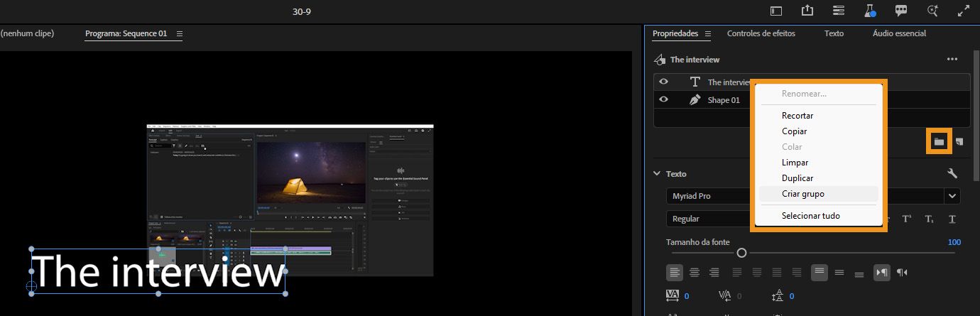Click the search with sparkle icon
980x316 pixels.
(932, 11)
